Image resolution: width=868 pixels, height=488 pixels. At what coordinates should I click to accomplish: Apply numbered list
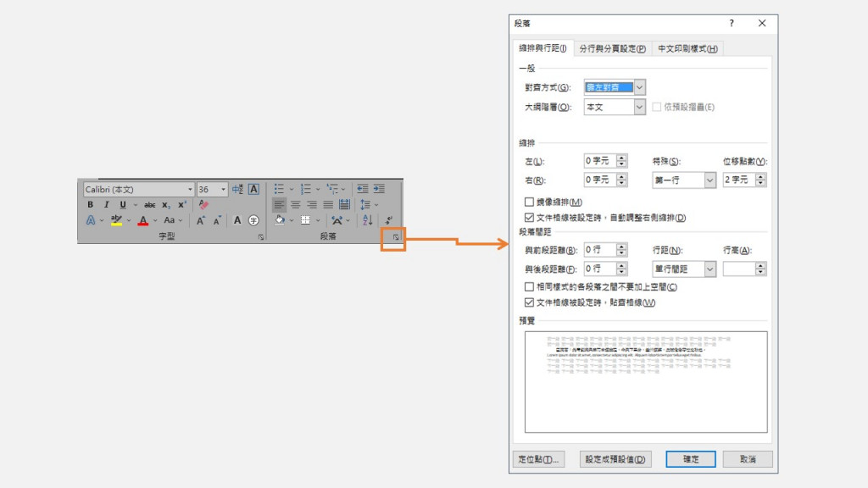click(305, 189)
